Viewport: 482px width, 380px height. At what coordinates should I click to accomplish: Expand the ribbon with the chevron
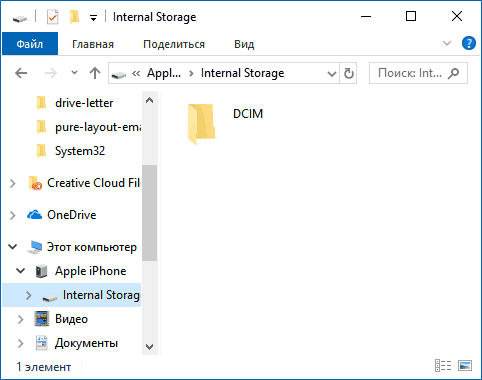tap(447, 43)
